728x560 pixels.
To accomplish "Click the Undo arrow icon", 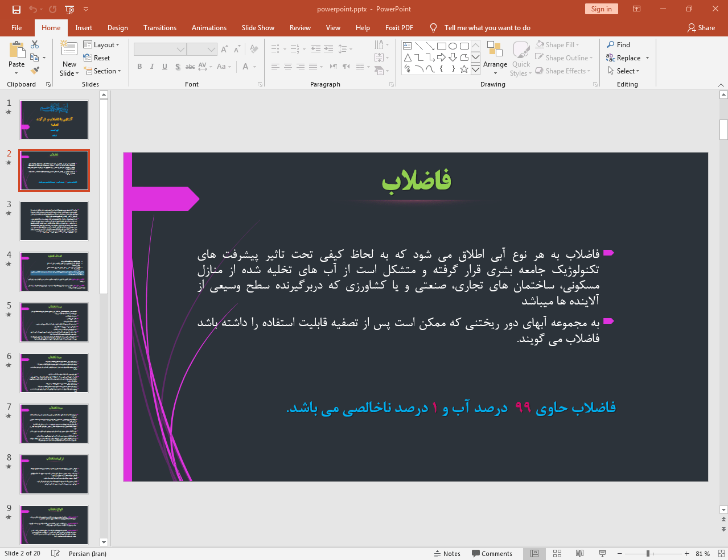I will tap(33, 9).
